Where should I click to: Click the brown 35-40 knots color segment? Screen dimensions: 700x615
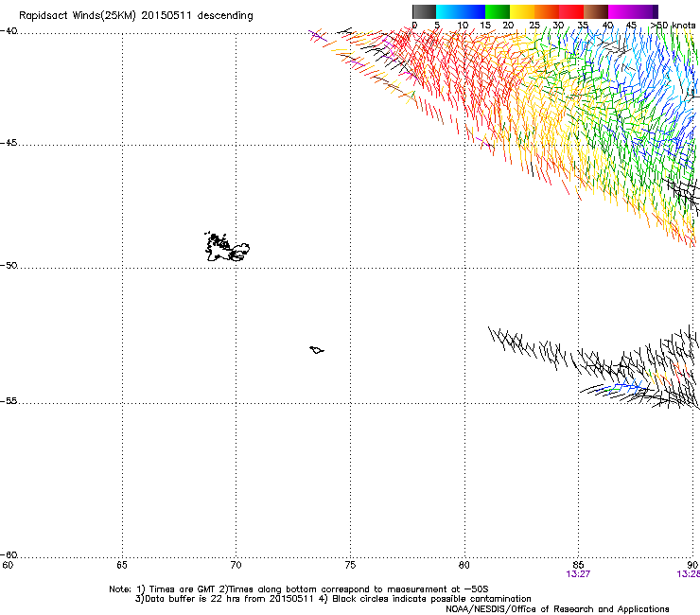tap(596, 11)
